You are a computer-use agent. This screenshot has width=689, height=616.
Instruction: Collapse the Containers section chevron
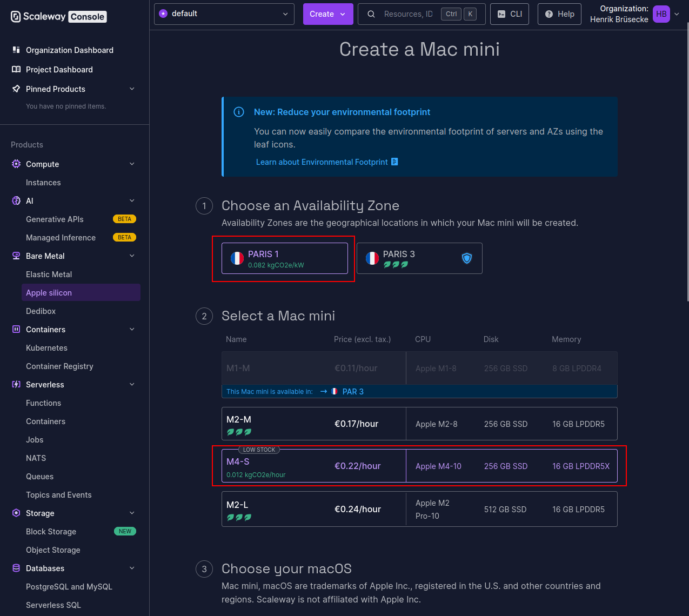click(132, 329)
